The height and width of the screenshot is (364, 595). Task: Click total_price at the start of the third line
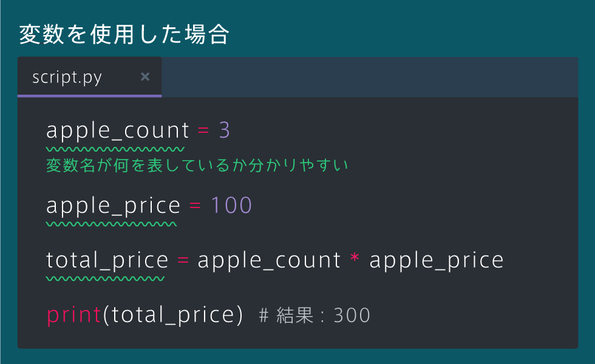[x=107, y=260]
